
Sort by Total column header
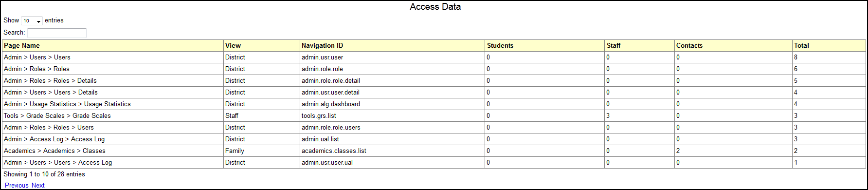pyautogui.click(x=829, y=46)
